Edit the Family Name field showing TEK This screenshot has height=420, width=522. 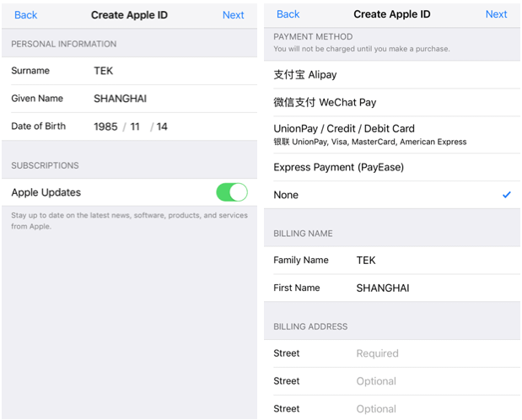pyautogui.click(x=392, y=260)
